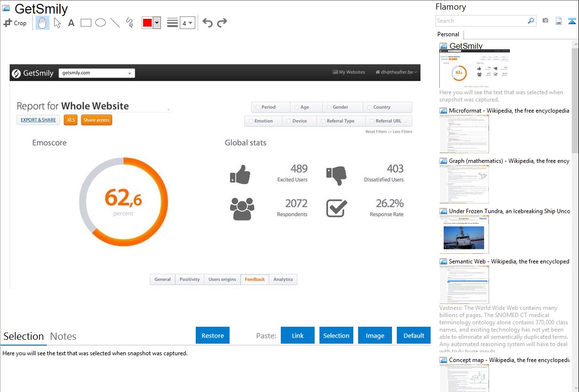The width and height of the screenshot is (579, 392).
Task: Click the thumbs-down Dissatisfied Users icon
Action: (x=336, y=175)
